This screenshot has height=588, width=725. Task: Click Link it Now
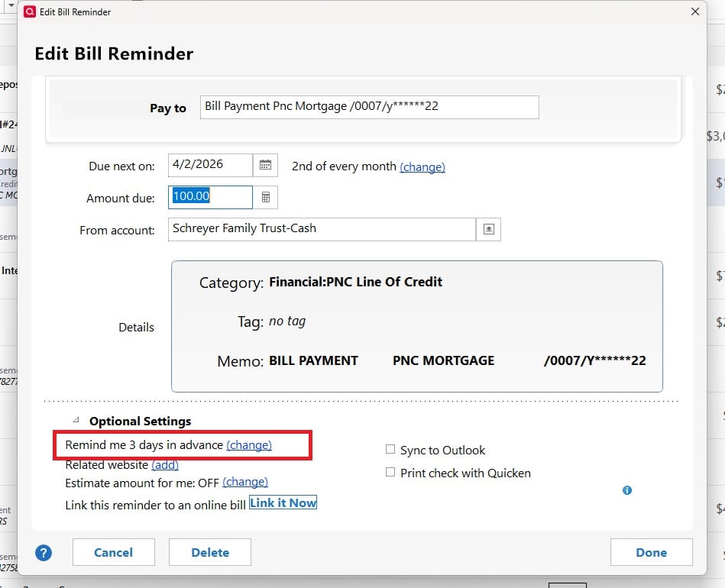pyautogui.click(x=283, y=502)
